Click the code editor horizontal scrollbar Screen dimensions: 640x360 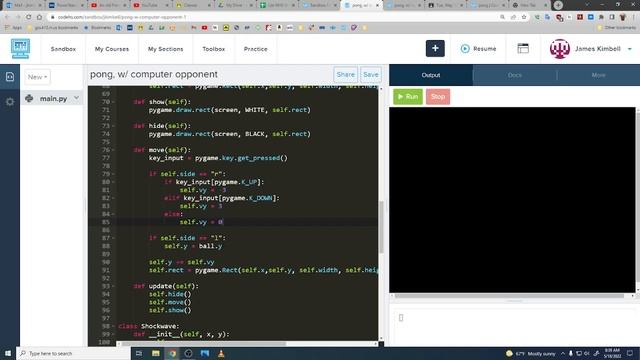click(x=204, y=344)
